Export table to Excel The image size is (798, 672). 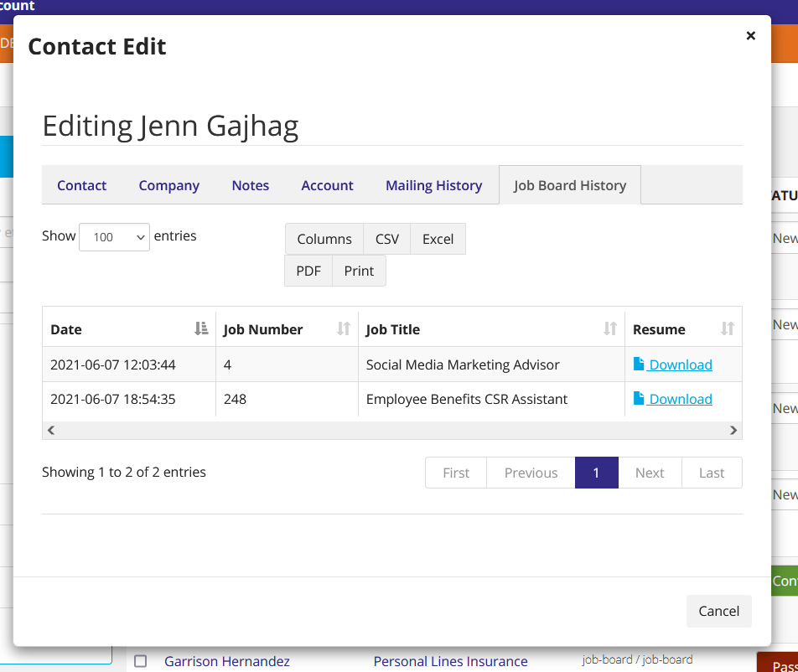tap(438, 239)
